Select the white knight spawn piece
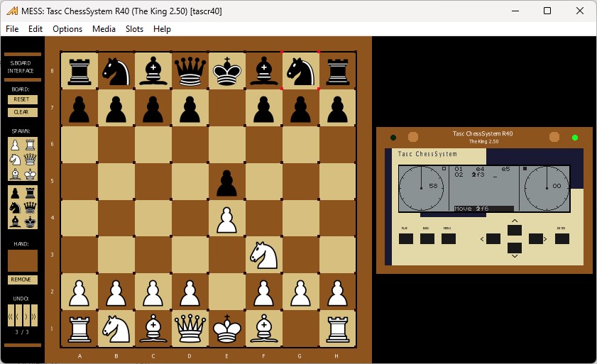597x364 pixels. pyautogui.click(x=16, y=159)
